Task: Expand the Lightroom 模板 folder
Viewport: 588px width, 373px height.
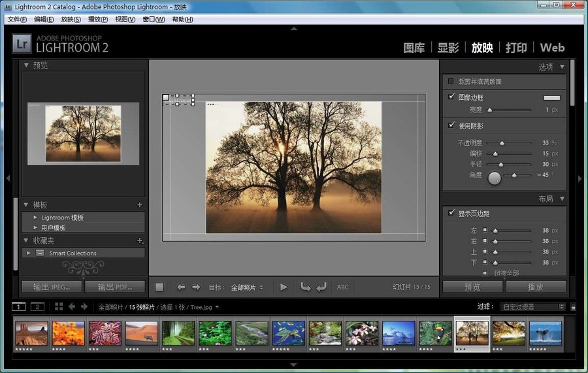Action: tap(35, 218)
